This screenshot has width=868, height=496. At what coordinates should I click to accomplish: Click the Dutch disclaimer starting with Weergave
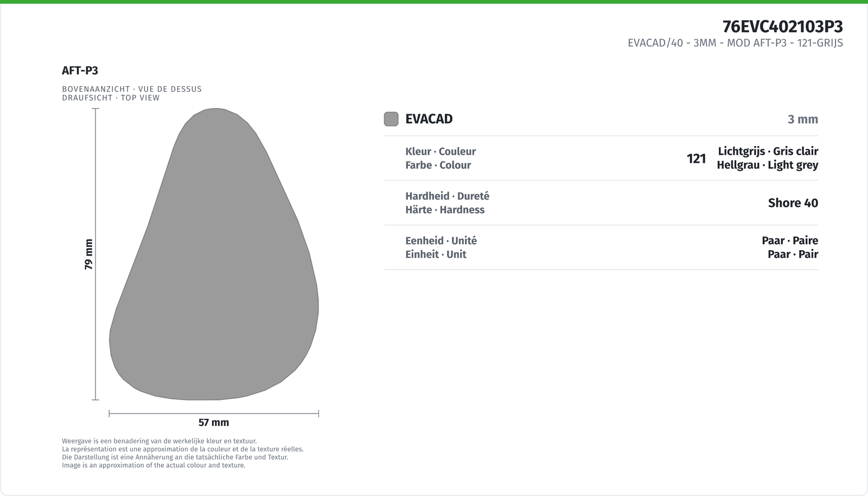pyautogui.click(x=159, y=441)
